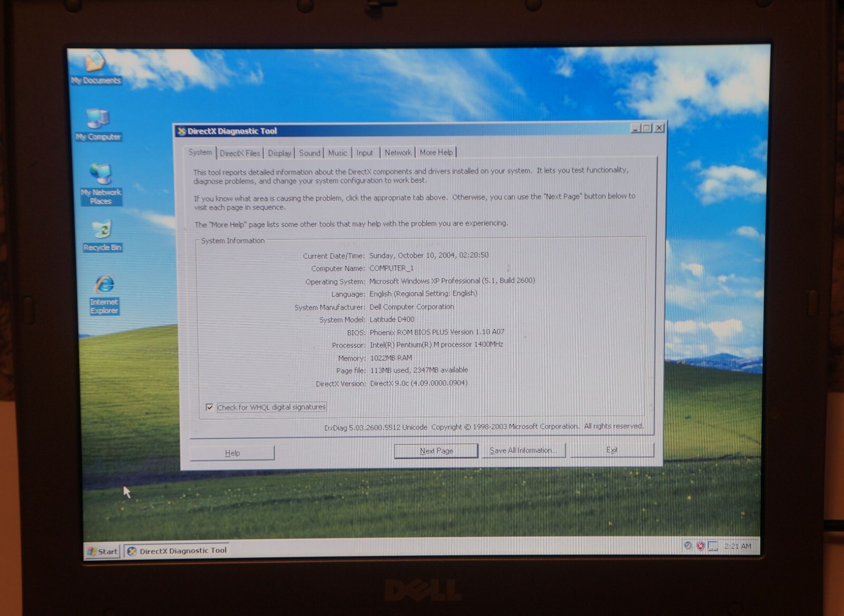Switch to the System tab
Viewport: 844px width, 616px height.
(200, 152)
